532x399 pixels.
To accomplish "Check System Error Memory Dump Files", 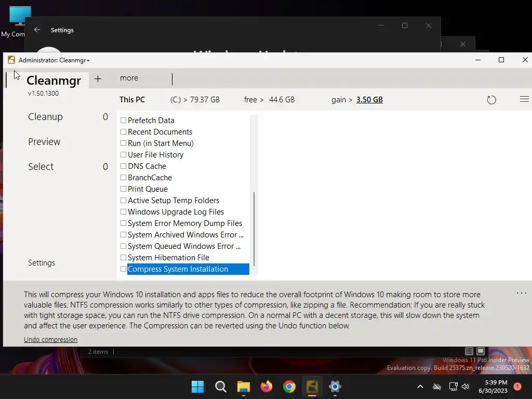I will tap(123, 223).
